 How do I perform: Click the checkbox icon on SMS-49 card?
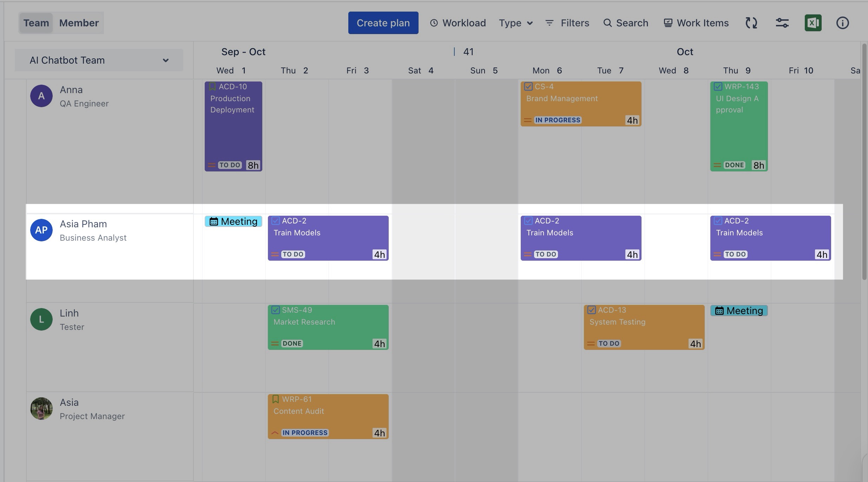pyautogui.click(x=275, y=310)
